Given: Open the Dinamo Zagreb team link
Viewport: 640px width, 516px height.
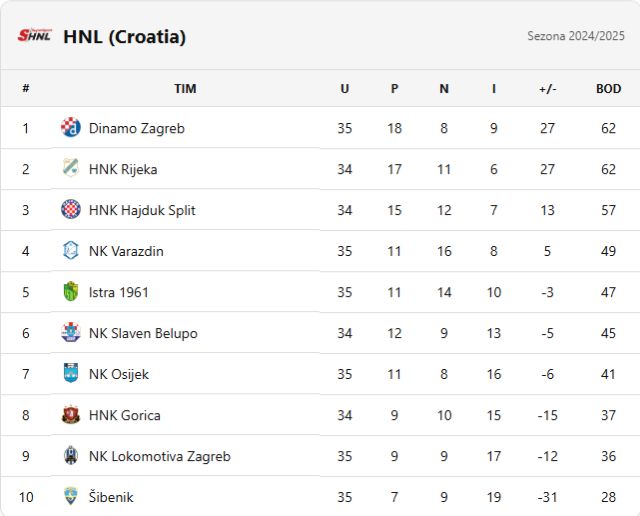Looking at the screenshot, I should click(136, 128).
